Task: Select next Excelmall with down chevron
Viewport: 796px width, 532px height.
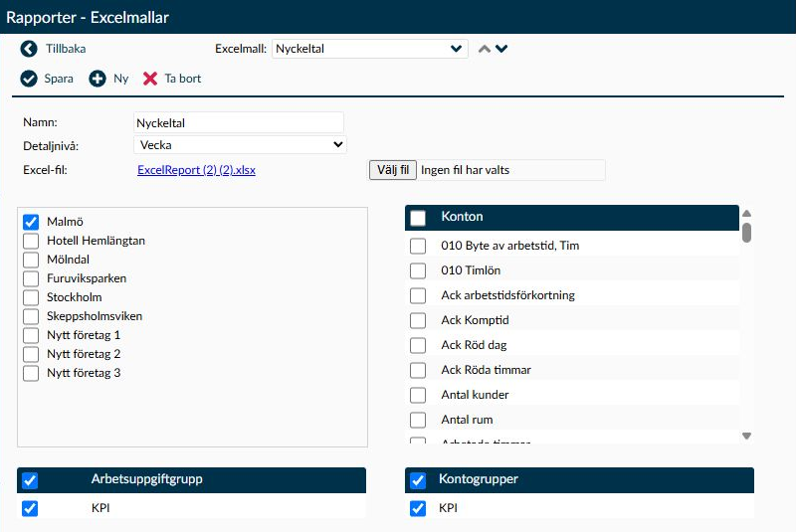Action: [501, 49]
